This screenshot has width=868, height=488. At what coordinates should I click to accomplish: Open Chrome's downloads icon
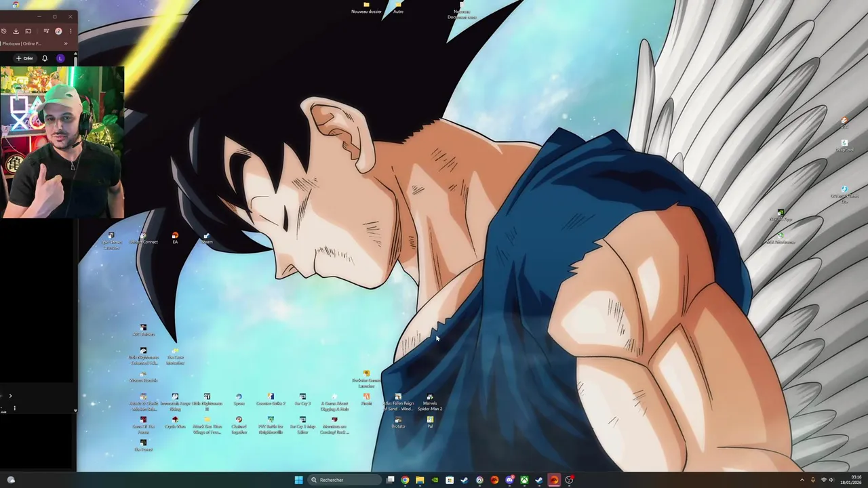point(16,31)
